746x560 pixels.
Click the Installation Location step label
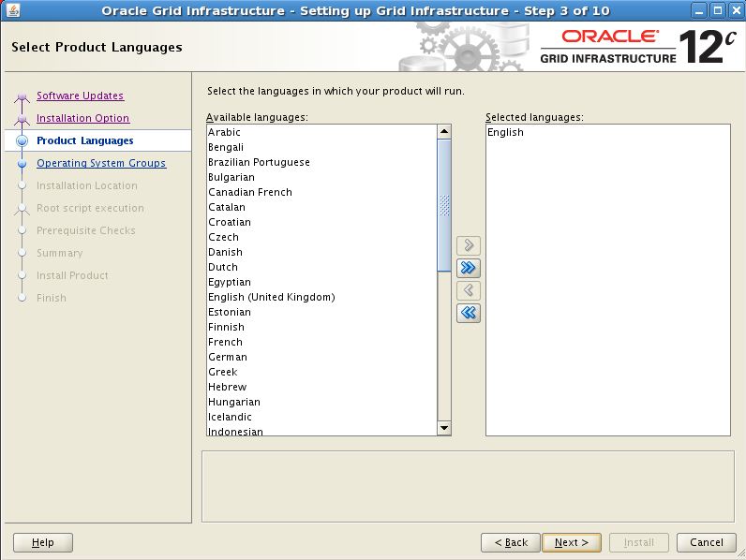pos(87,185)
